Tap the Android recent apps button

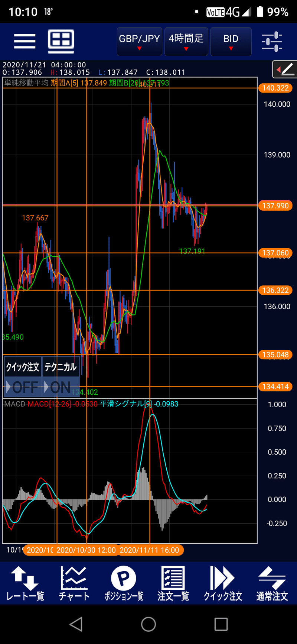[x=221, y=624]
